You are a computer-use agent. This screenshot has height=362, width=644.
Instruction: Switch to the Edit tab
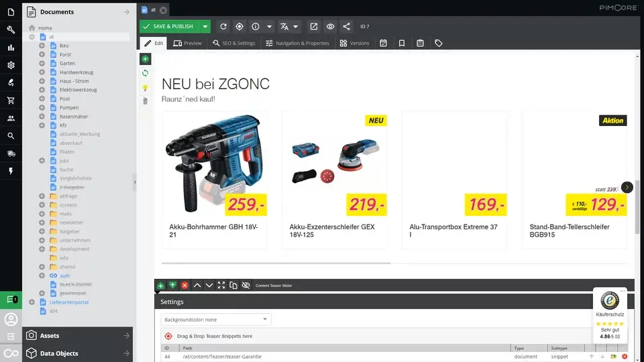(154, 43)
